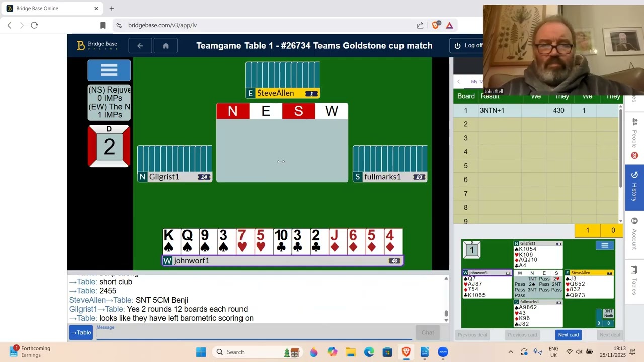Reload the page in browser
This screenshot has height=362, width=644.
[34, 25]
